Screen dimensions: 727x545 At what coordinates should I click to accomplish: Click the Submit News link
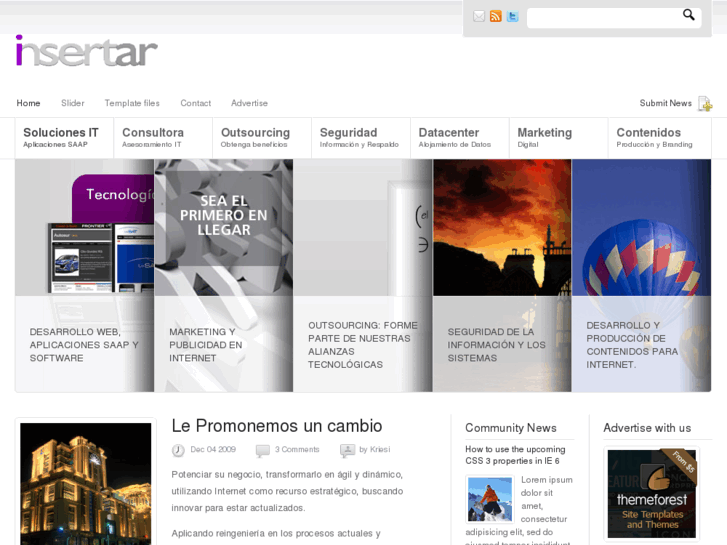665,103
